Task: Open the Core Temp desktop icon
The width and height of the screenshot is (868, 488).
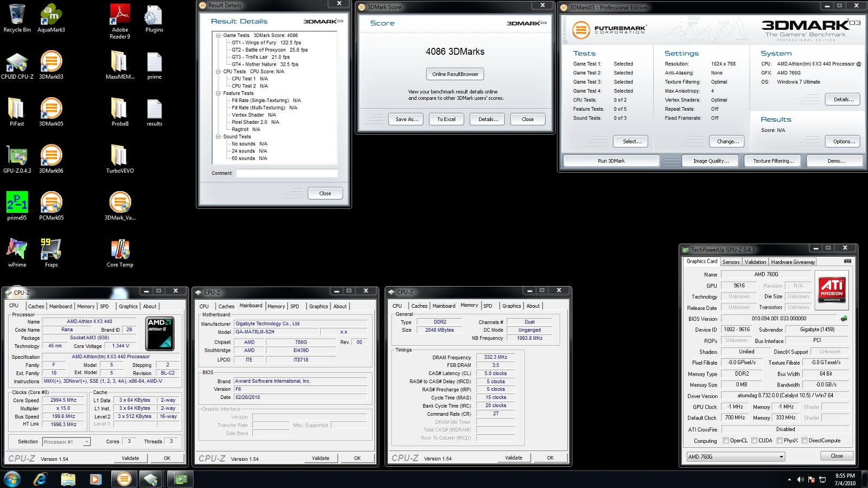Action: 120,253
